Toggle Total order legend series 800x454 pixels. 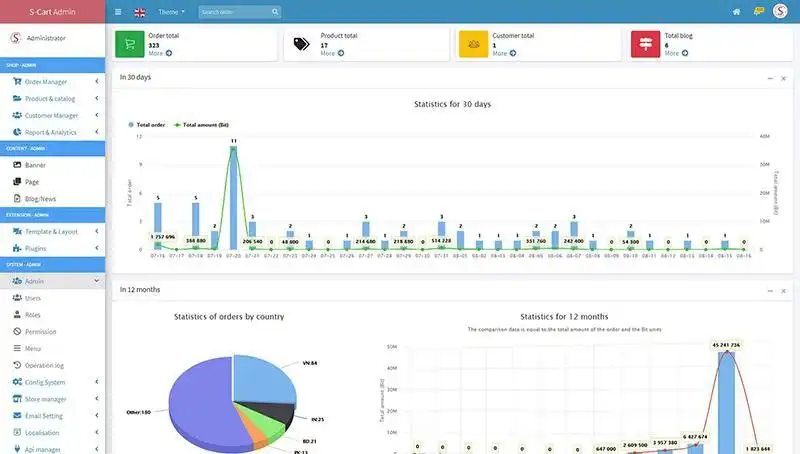click(147, 124)
